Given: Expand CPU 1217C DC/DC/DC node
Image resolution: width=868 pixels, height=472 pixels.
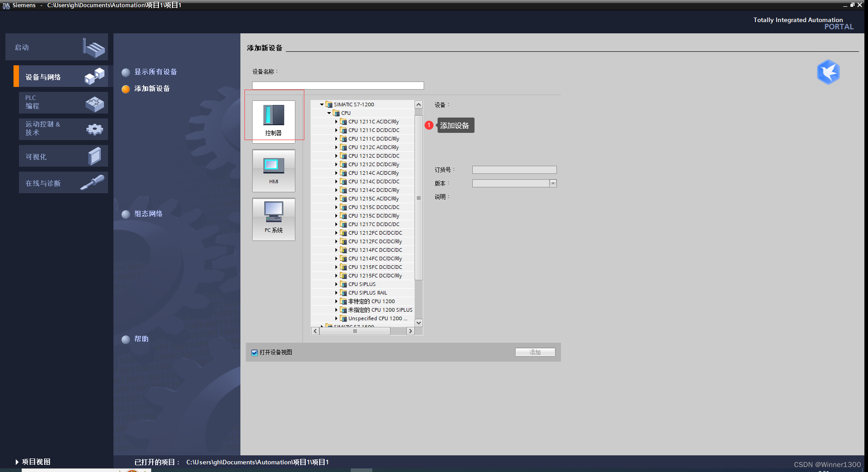Looking at the screenshot, I should point(336,224).
